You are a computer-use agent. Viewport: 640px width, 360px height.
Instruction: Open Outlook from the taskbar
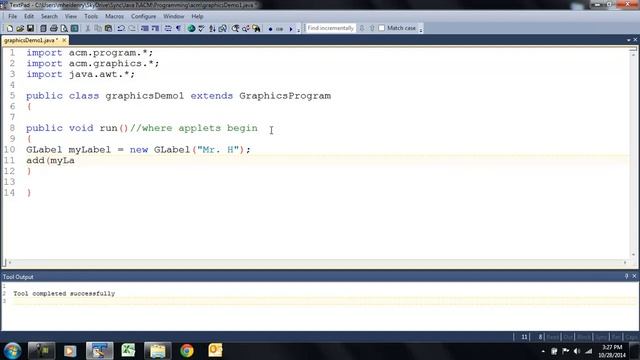pos(215,351)
